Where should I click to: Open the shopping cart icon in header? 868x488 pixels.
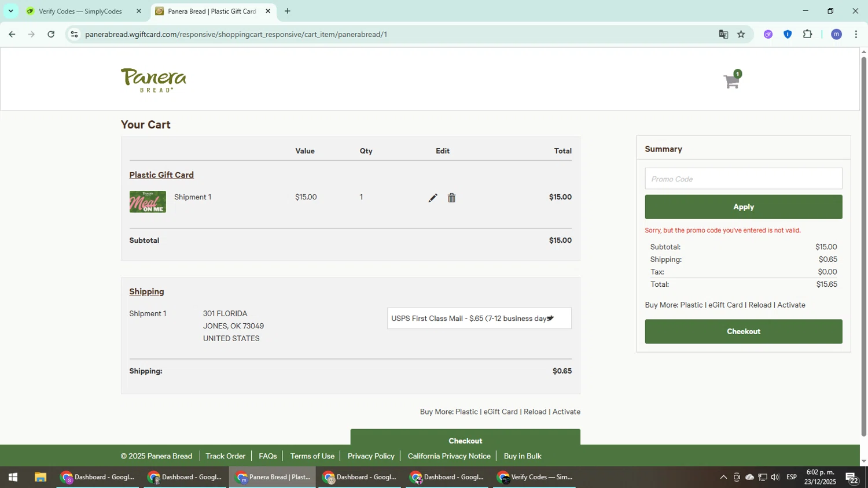pos(732,80)
